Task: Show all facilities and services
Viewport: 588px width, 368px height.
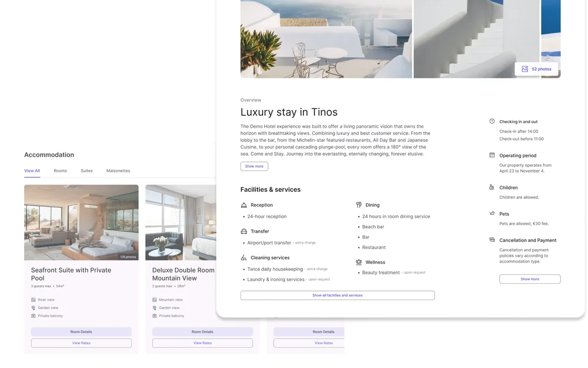Action: pos(338,295)
